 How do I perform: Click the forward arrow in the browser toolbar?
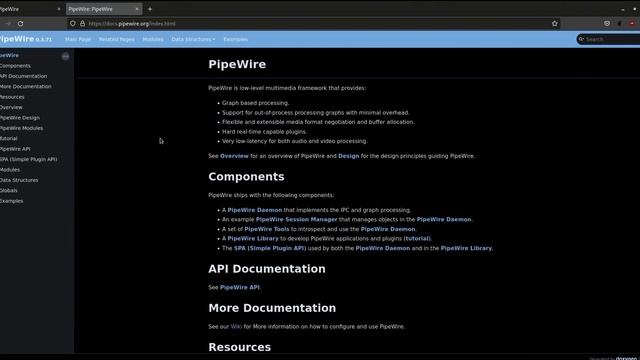tap(8, 24)
